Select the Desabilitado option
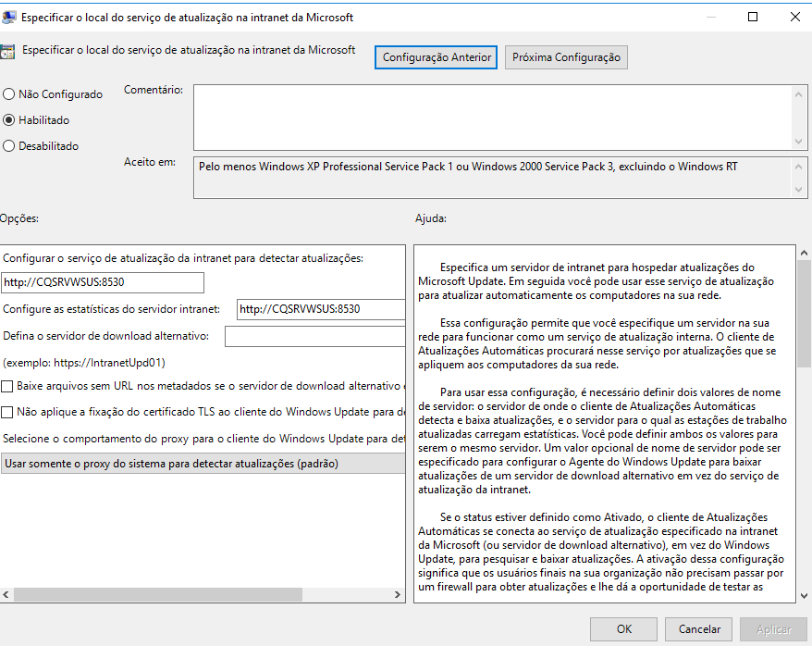The height and width of the screenshot is (646, 812). coord(7,145)
